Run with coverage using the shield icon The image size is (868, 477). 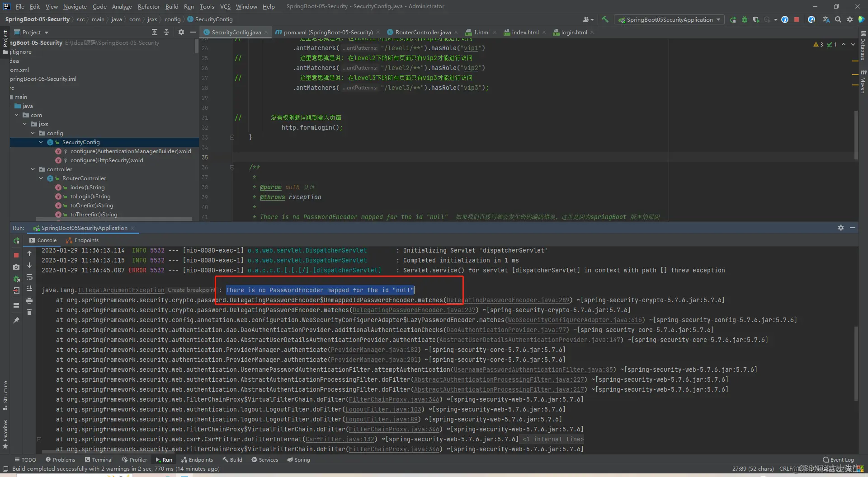click(x=756, y=19)
